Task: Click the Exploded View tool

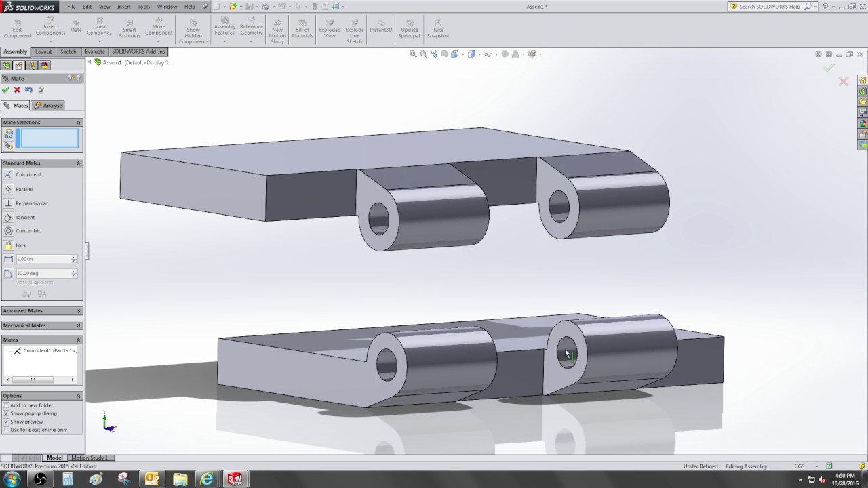Action: click(x=330, y=28)
